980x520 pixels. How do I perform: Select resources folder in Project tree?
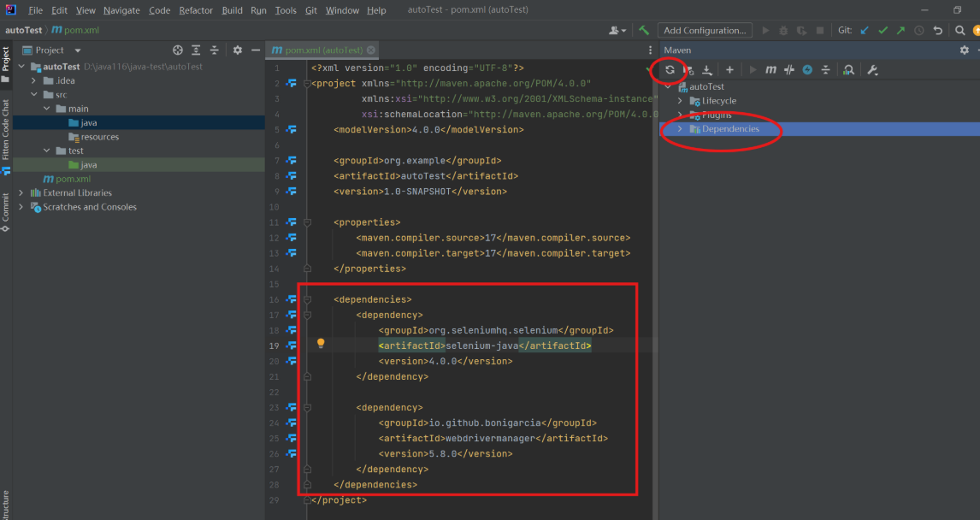[x=99, y=137]
